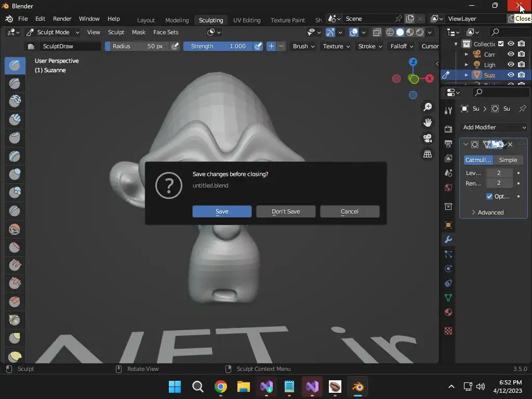Select the Inflate brush tool
The width and height of the screenshot is (532, 399).
tap(15, 174)
